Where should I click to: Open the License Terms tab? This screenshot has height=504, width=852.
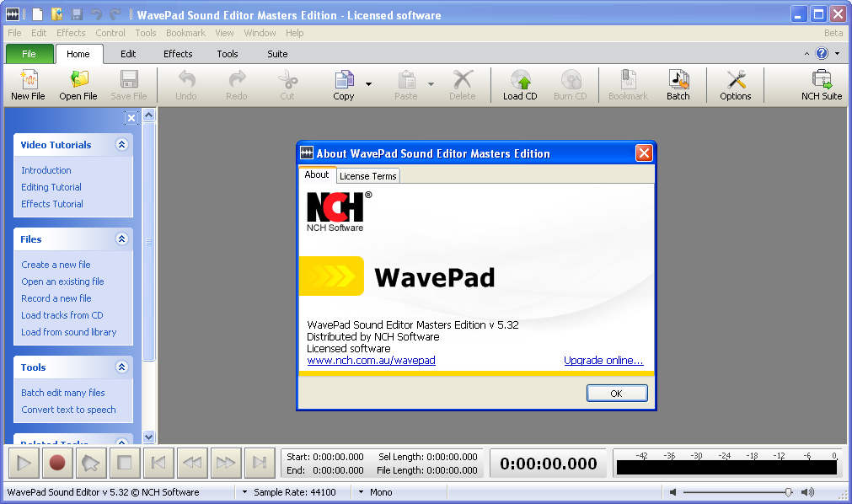point(368,176)
